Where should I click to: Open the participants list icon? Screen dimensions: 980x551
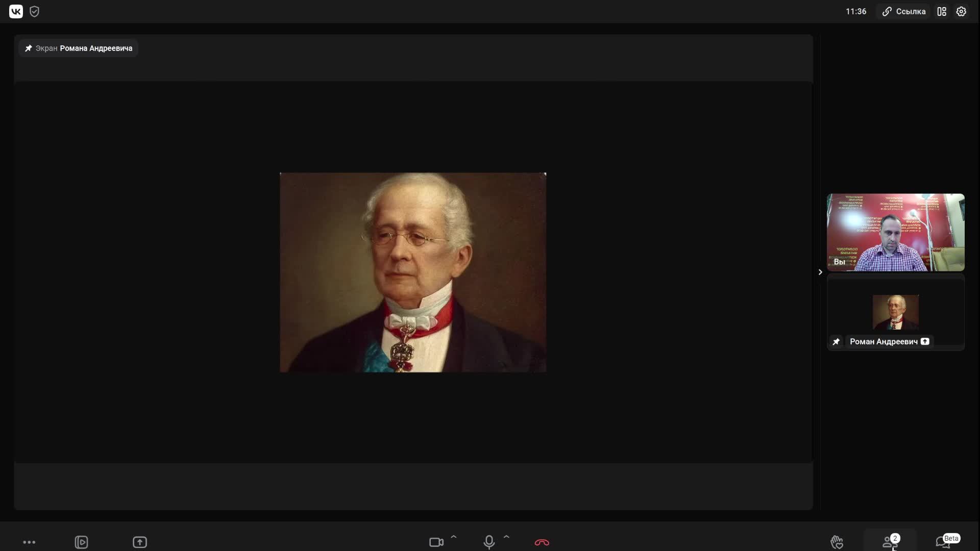[x=890, y=542]
